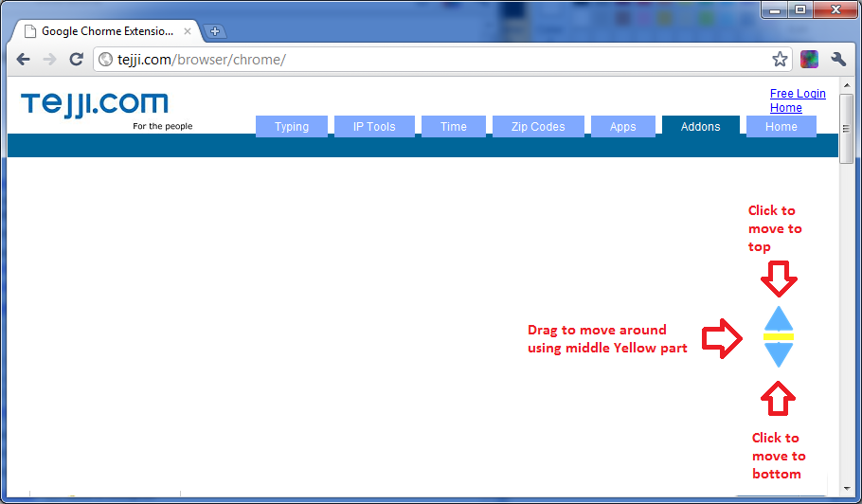Click the blue up triangle to move to top
The width and height of the screenshot is (862, 504).
pyautogui.click(x=779, y=318)
